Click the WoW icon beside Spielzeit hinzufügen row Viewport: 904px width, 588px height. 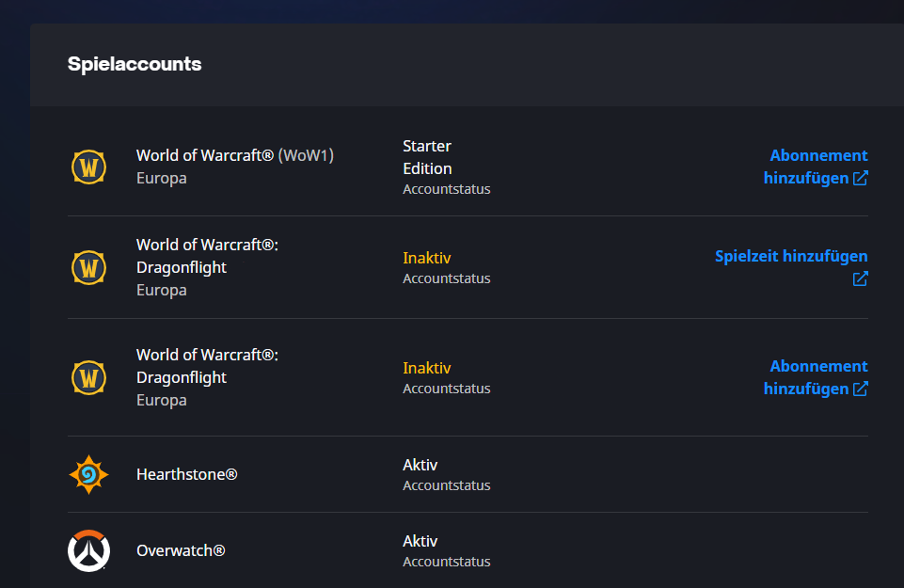[89, 267]
